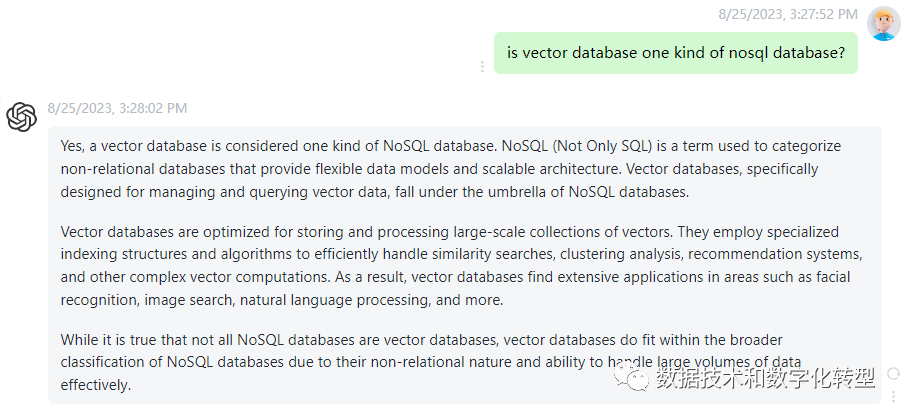Click the 3:27:52 PM timestamp
The height and width of the screenshot is (418, 905).
pyautogui.click(x=788, y=13)
